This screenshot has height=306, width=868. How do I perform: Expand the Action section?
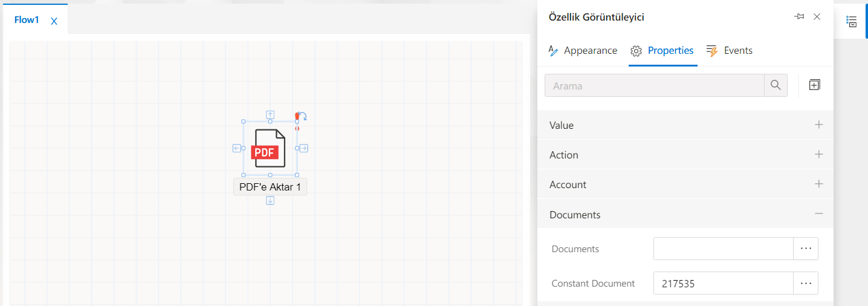point(819,155)
